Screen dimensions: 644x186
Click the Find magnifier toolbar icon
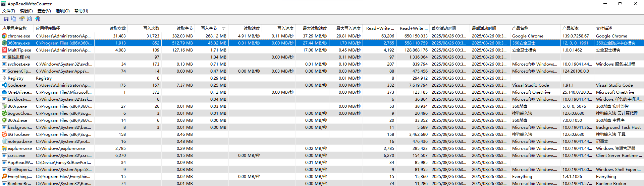(30, 19)
